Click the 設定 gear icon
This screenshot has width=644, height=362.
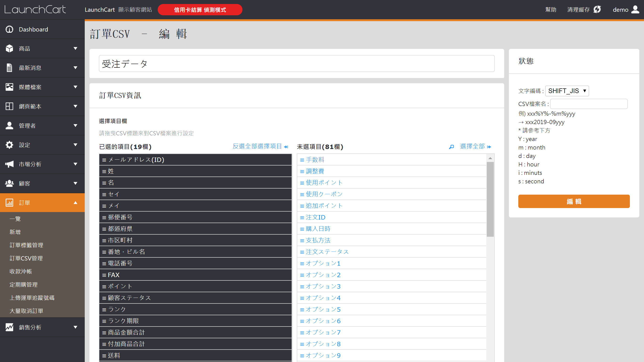[9, 145]
